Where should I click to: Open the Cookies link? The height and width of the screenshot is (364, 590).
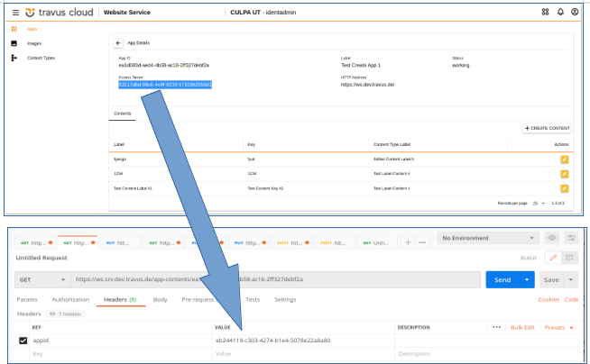[549, 299]
